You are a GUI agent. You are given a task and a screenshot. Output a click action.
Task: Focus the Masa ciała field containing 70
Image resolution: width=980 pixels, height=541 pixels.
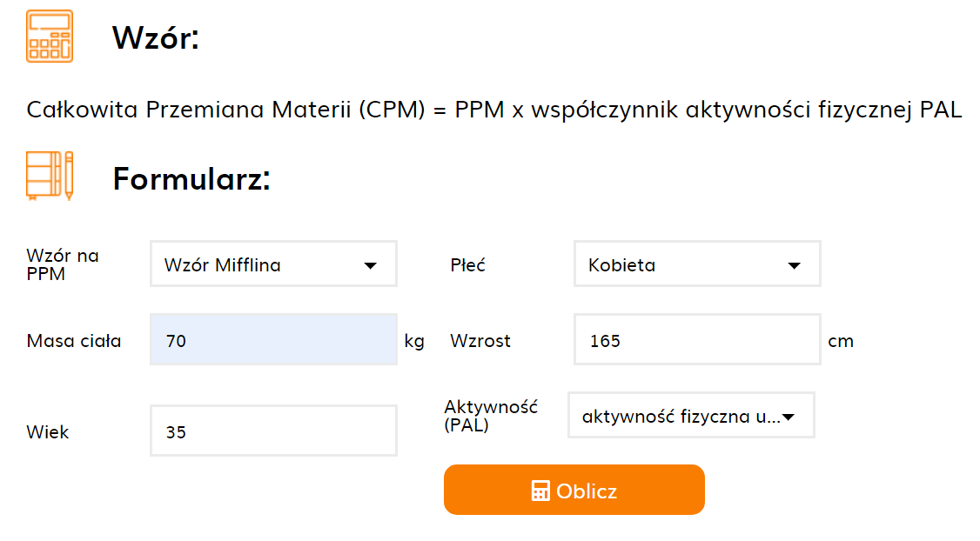[273, 339]
